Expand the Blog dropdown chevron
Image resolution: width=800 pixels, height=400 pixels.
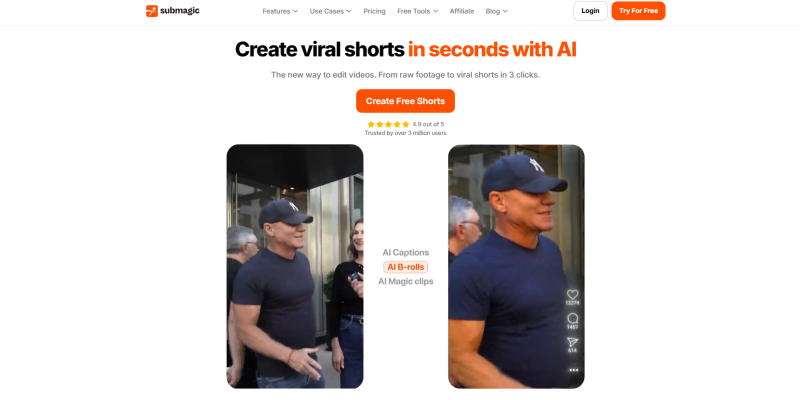pos(505,11)
